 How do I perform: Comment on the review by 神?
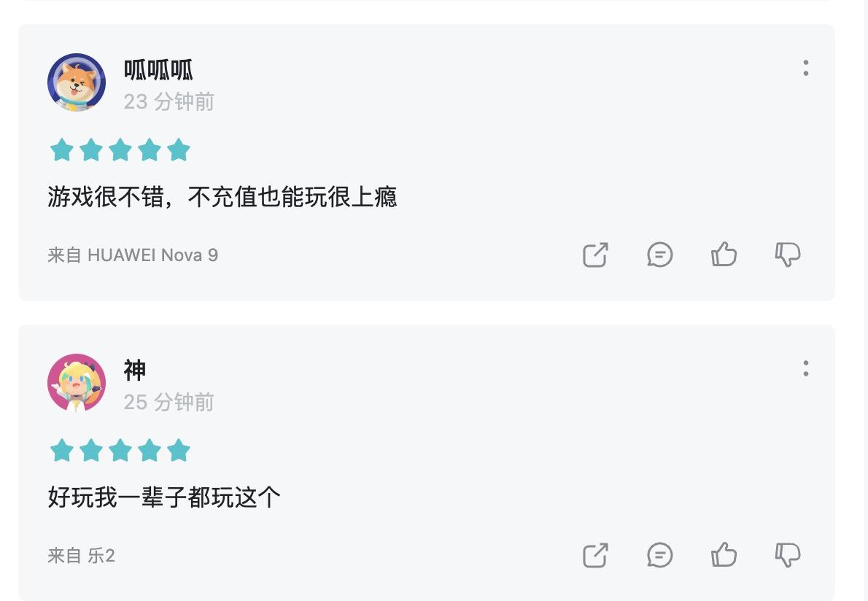(x=659, y=555)
